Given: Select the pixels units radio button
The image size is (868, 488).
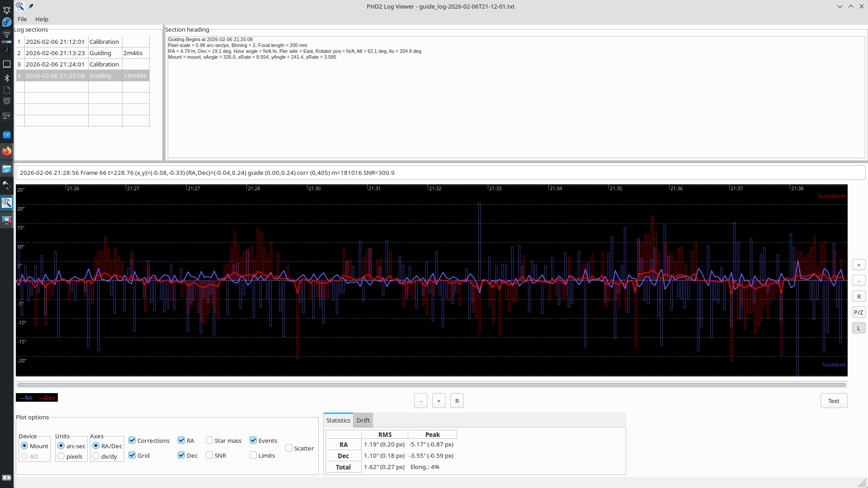Looking at the screenshot, I should [61, 456].
